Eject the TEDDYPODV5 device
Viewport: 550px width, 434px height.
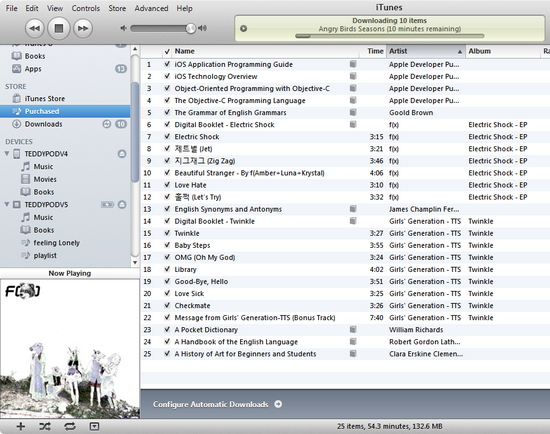point(122,205)
